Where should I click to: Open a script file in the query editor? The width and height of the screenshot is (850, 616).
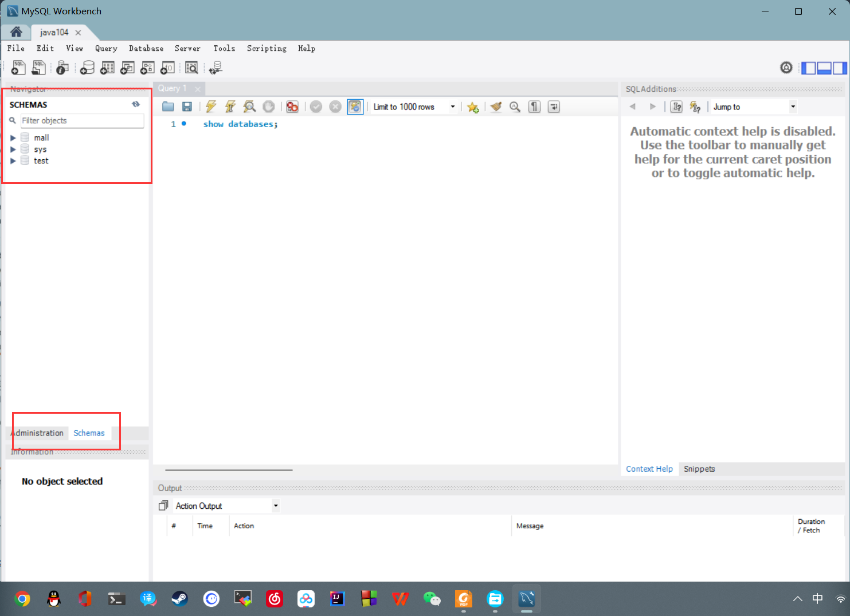168,107
